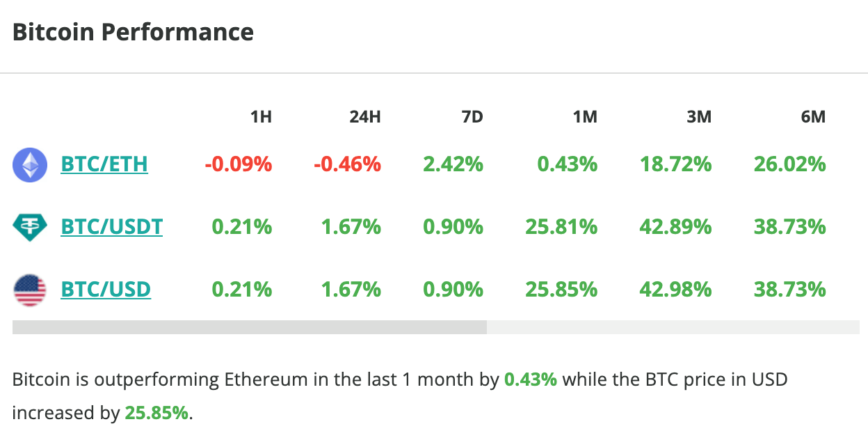Click the Tether USDT logo icon

tap(30, 227)
